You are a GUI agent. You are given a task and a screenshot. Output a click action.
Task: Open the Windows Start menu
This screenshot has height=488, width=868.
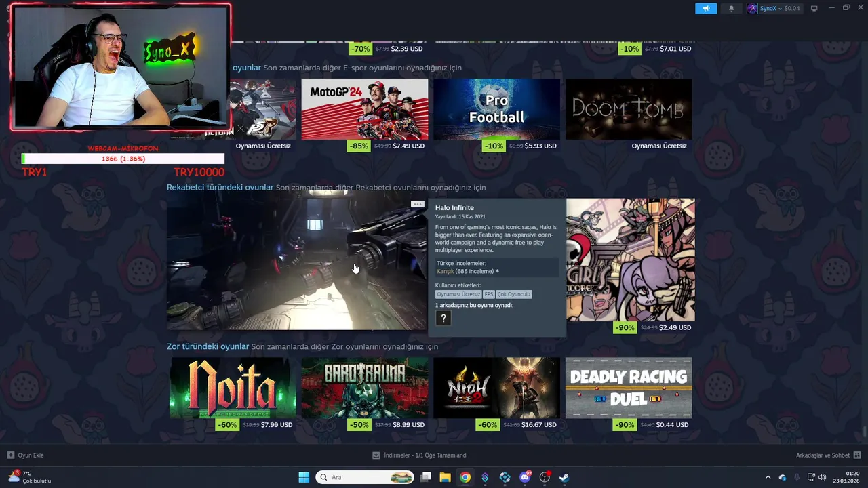point(304,477)
